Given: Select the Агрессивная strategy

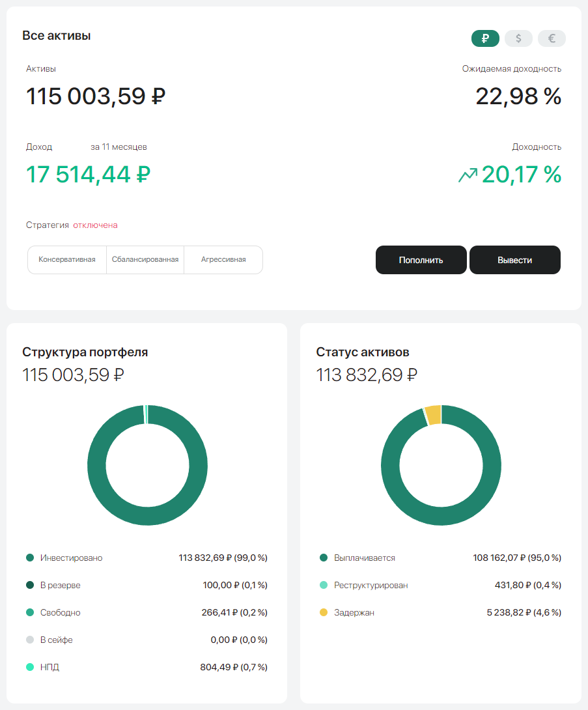Looking at the screenshot, I should [x=223, y=259].
